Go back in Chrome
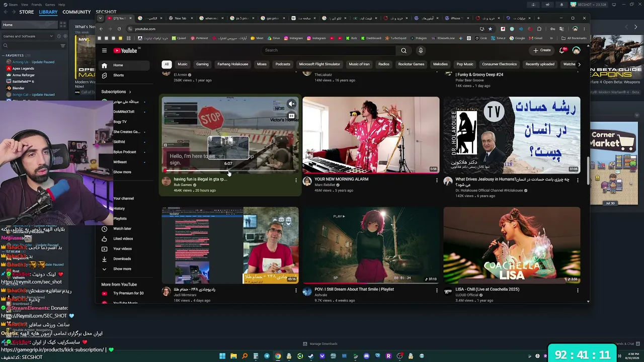The image size is (644, 362). (x=101, y=29)
